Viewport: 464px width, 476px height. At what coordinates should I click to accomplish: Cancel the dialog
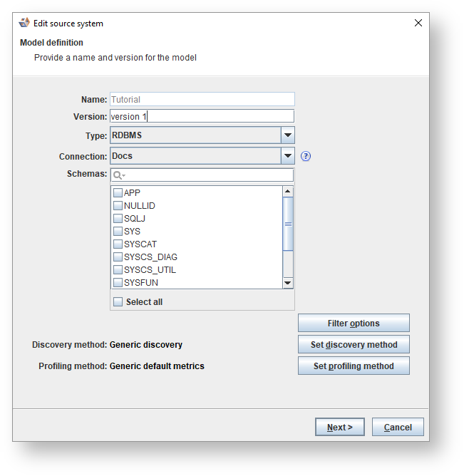[x=398, y=428]
